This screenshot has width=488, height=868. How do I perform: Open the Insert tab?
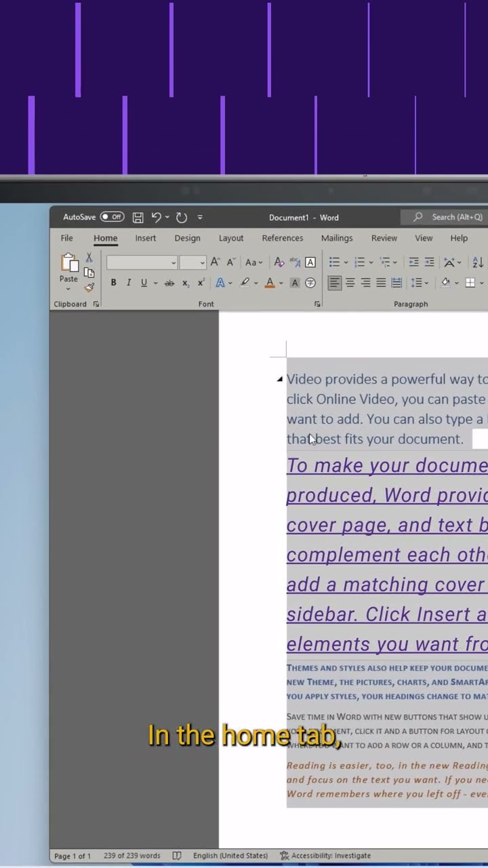pyautogui.click(x=145, y=238)
